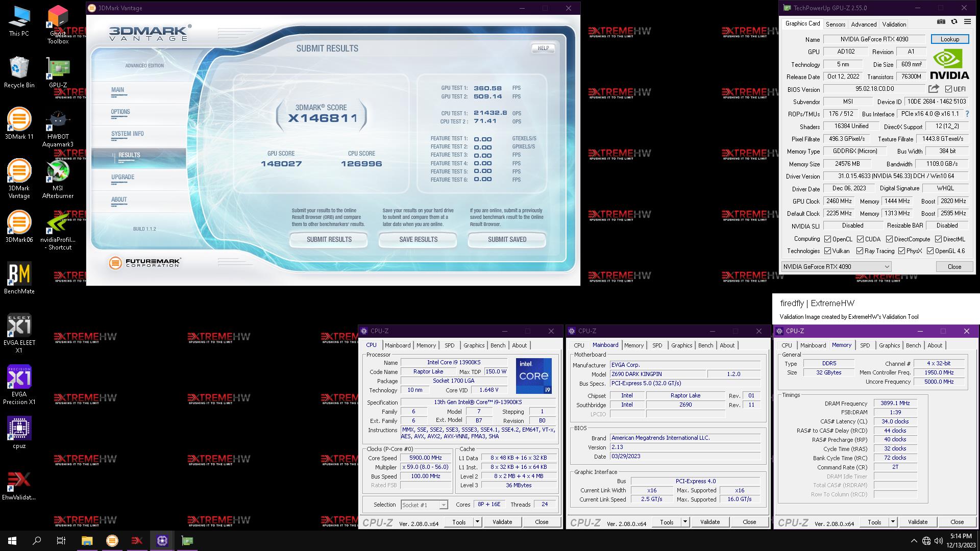Launch EVGA ELEET X1 shortcut

pos(19,333)
